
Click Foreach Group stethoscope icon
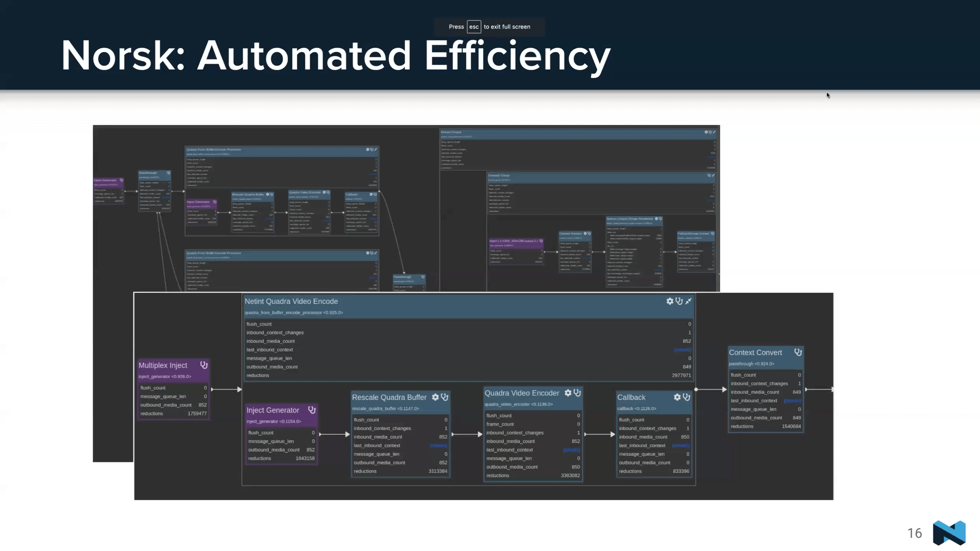tap(709, 175)
